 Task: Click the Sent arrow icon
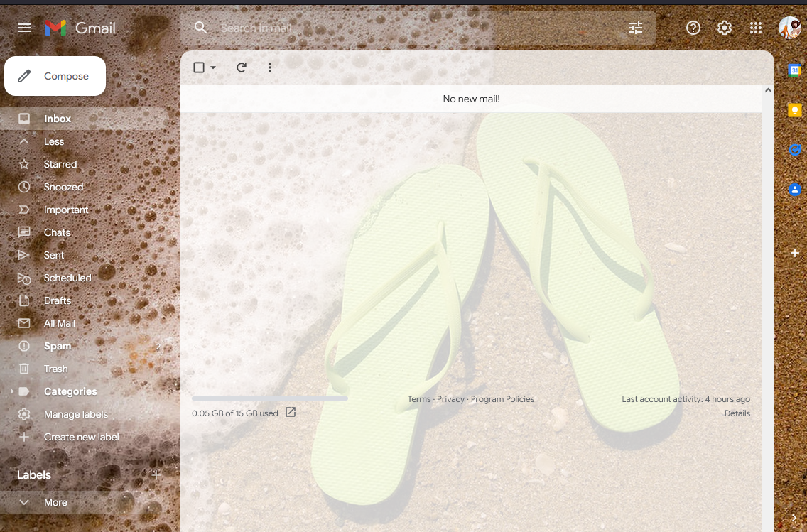(23, 255)
